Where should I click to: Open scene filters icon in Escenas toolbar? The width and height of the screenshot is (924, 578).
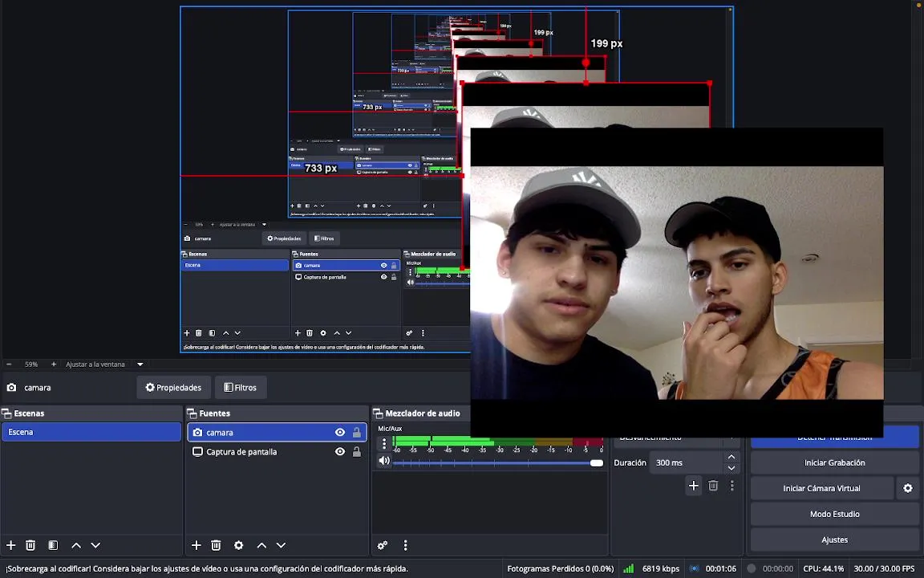(53, 545)
